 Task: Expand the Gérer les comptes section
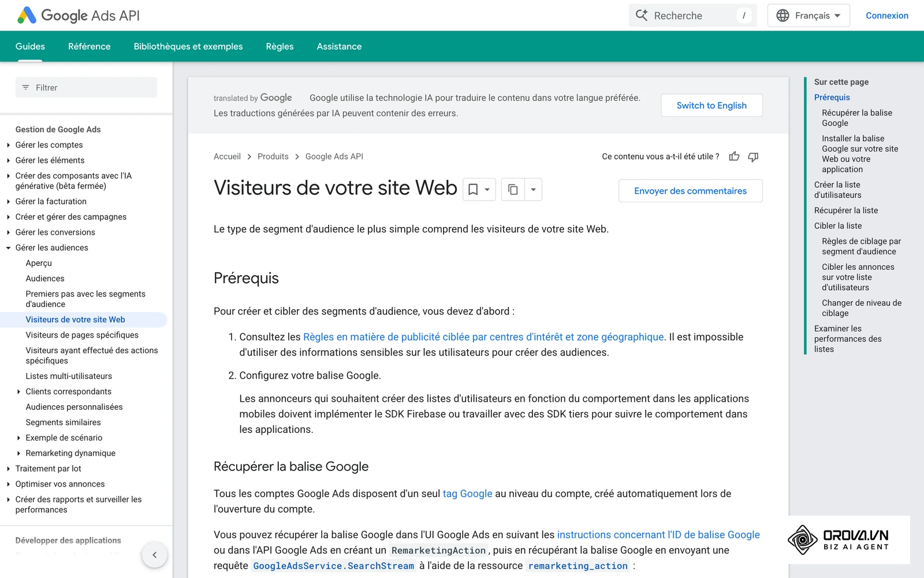tap(8, 145)
